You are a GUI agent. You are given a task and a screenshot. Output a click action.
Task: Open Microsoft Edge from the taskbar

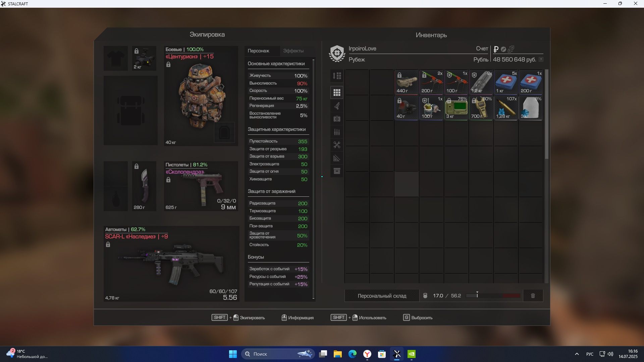(353, 354)
